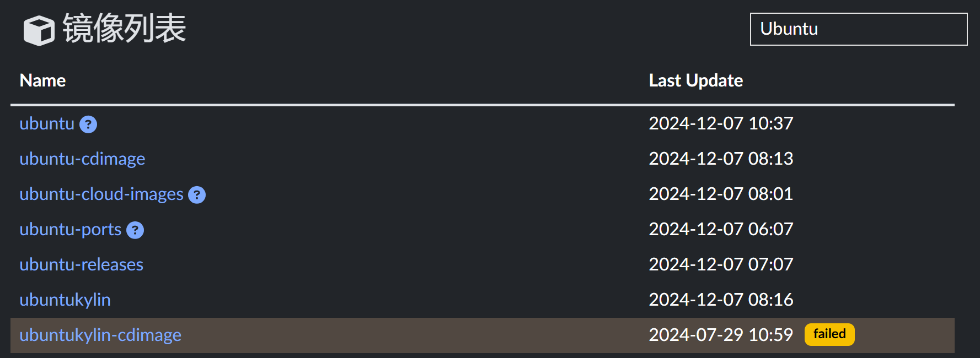Open help icon beside ubuntu-cloud-images
980x358 pixels.
tap(197, 195)
